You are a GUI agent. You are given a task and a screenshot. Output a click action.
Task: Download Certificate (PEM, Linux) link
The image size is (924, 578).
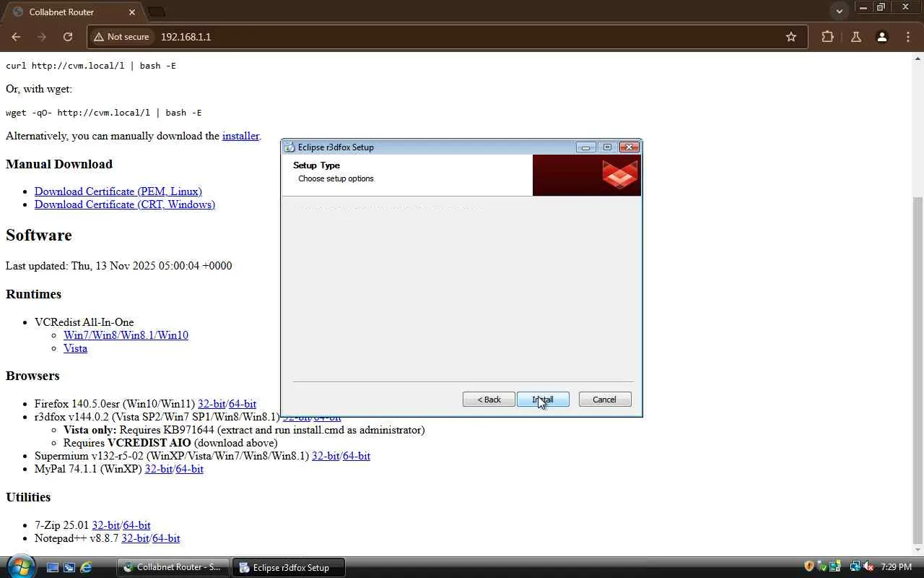(x=118, y=191)
